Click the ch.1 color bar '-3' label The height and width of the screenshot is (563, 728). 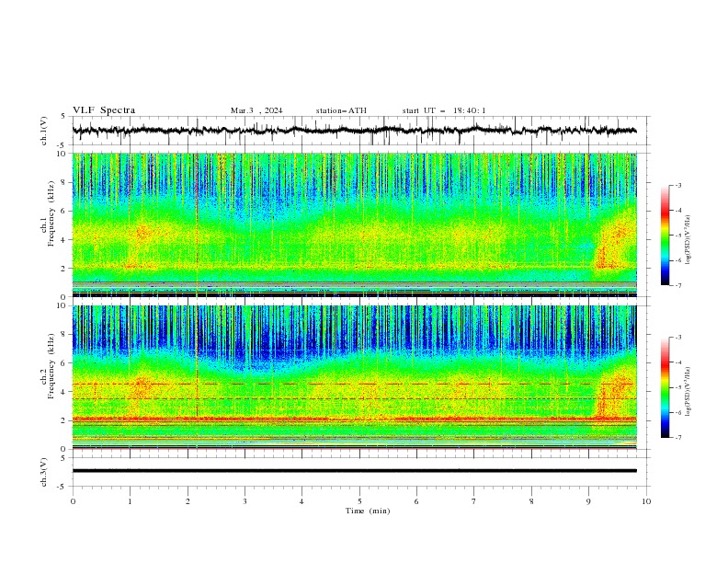678,186
